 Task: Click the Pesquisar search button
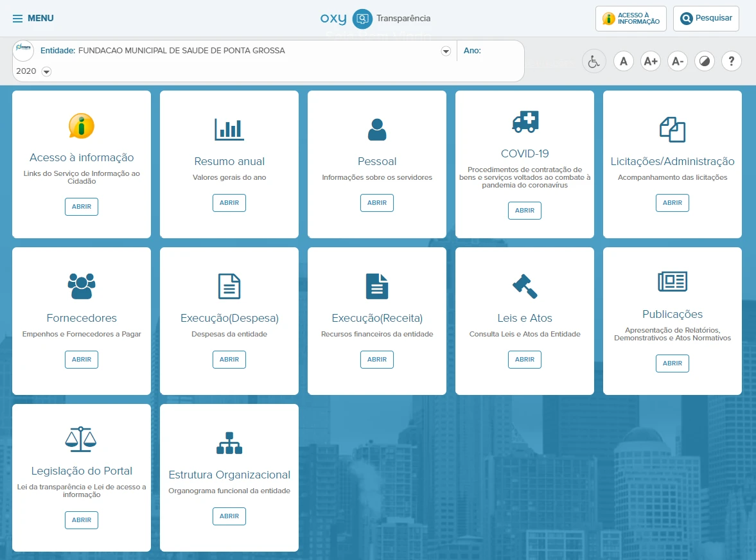click(x=706, y=19)
